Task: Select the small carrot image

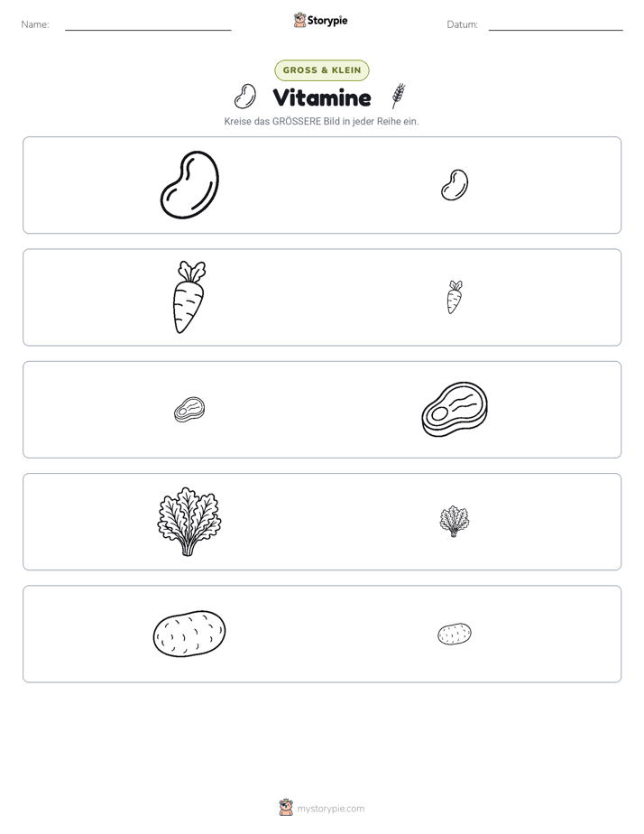Action: 455,297
